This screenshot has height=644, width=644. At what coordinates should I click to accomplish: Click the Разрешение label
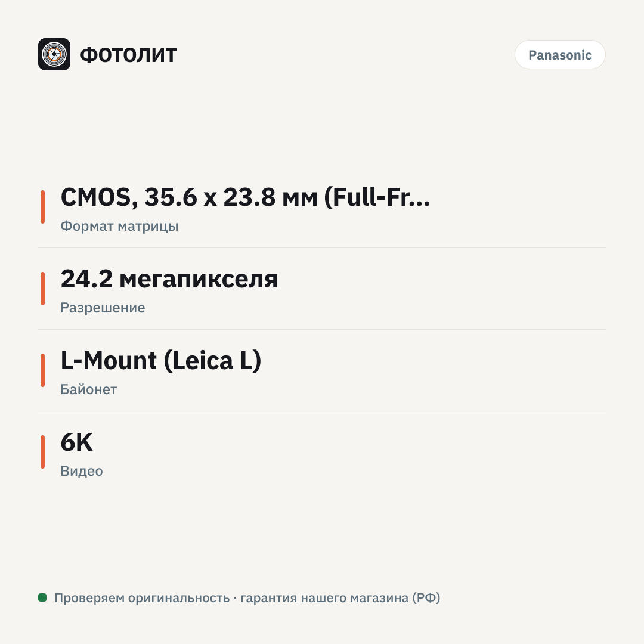(103, 308)
